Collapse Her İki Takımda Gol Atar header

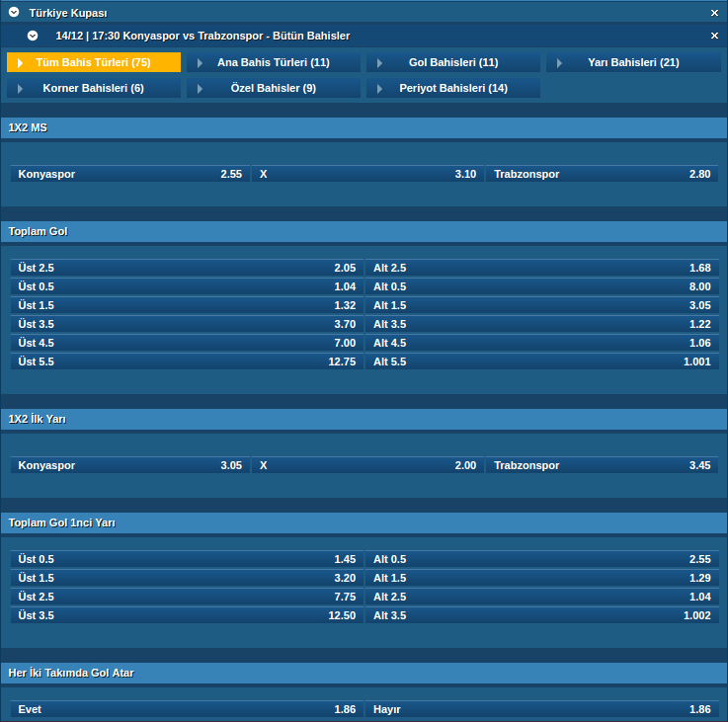click(364, 673)
